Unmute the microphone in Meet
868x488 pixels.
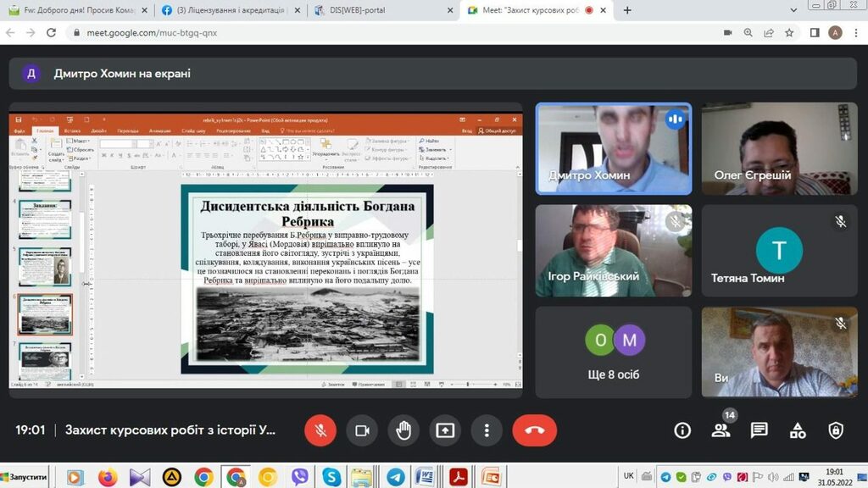(320, 430)
